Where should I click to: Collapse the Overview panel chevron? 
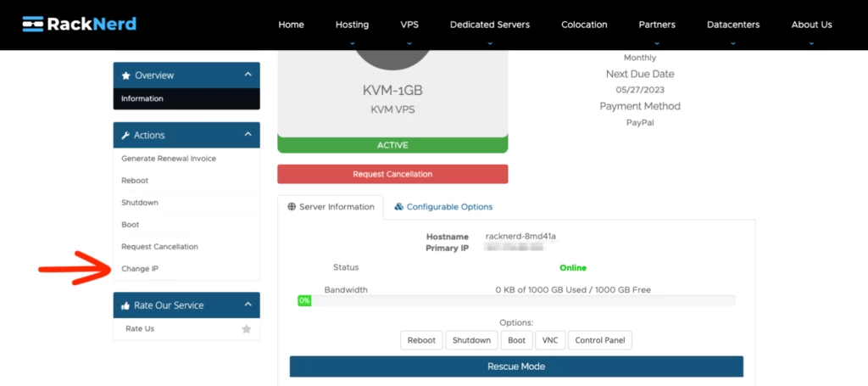[248, 75]
